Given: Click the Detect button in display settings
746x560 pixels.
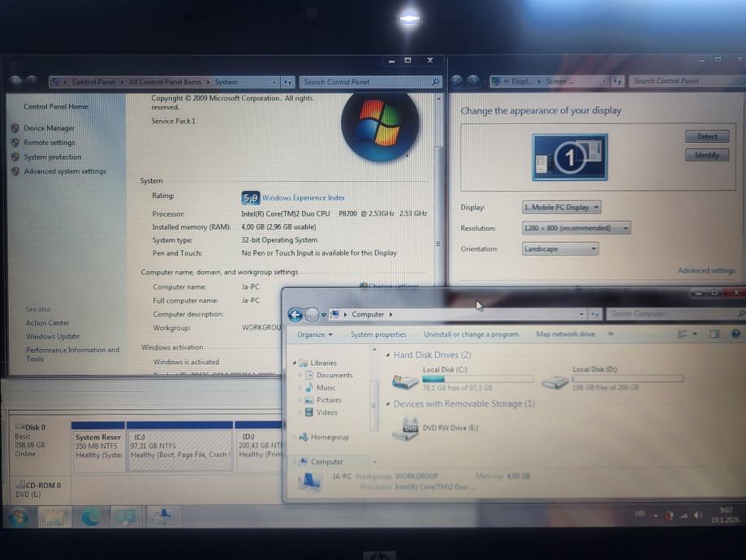Looking at the screenshot, I should [x=707, y=136].
